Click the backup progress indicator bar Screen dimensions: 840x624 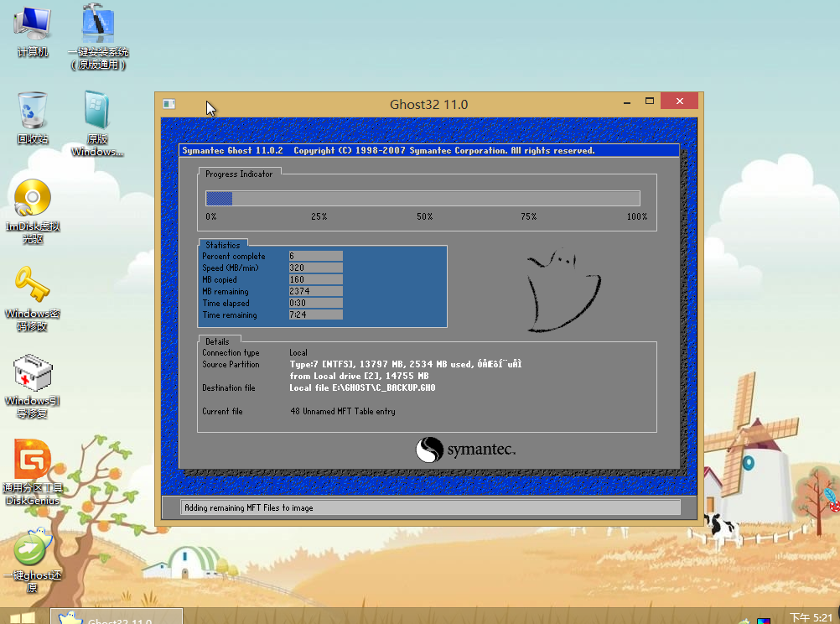pyautogui.click(x=423, y=199)
